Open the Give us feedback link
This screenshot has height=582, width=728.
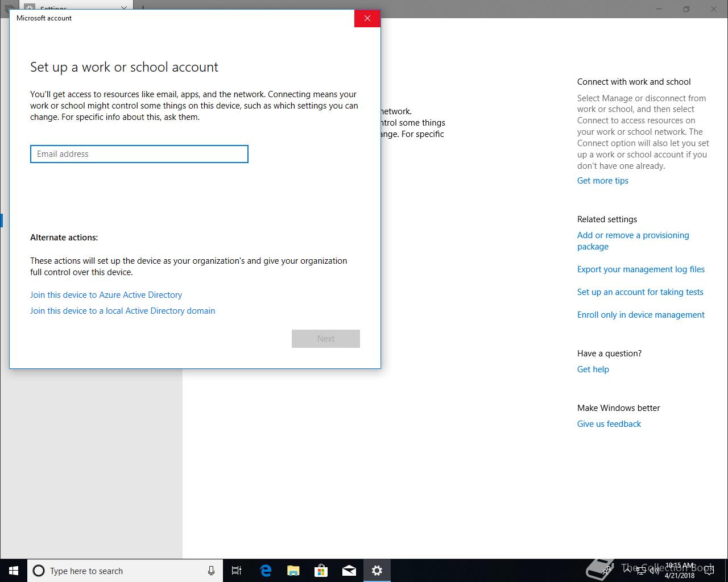click(x=609, y=424)
